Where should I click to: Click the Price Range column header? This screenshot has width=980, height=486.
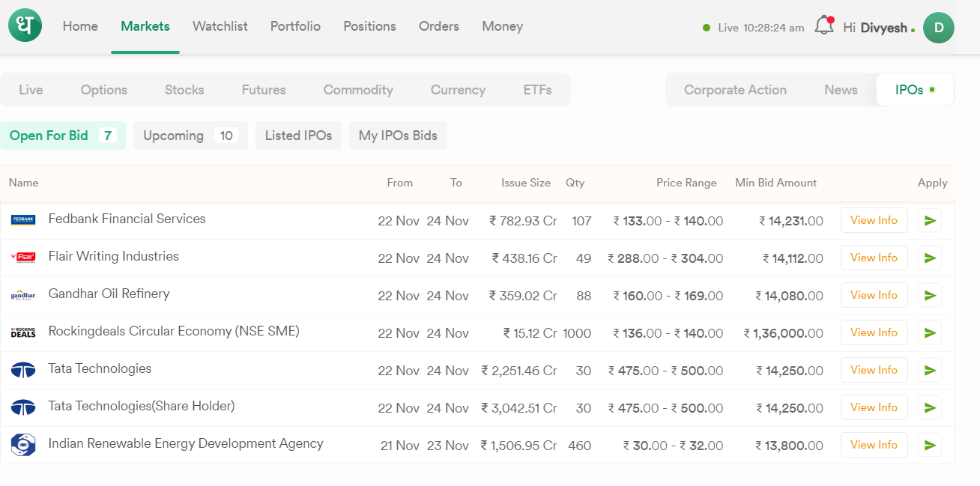pos(686,183)
